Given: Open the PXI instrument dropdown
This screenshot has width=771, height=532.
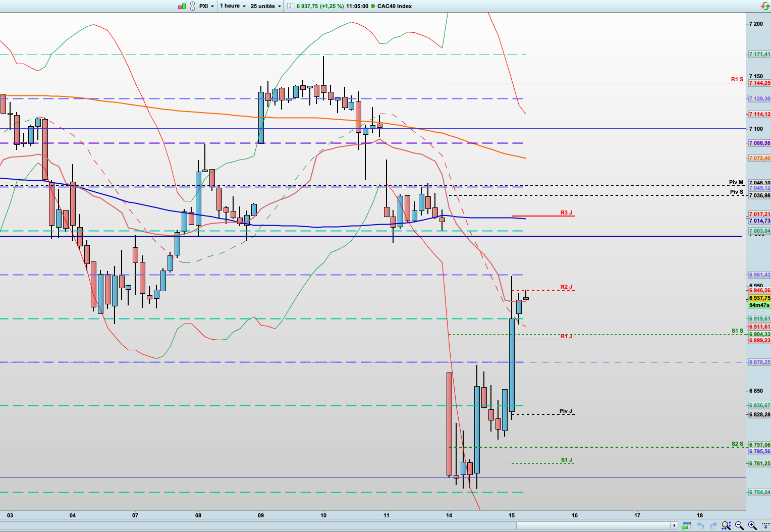Looking at the screenshot, I should [x=207, y=6].
